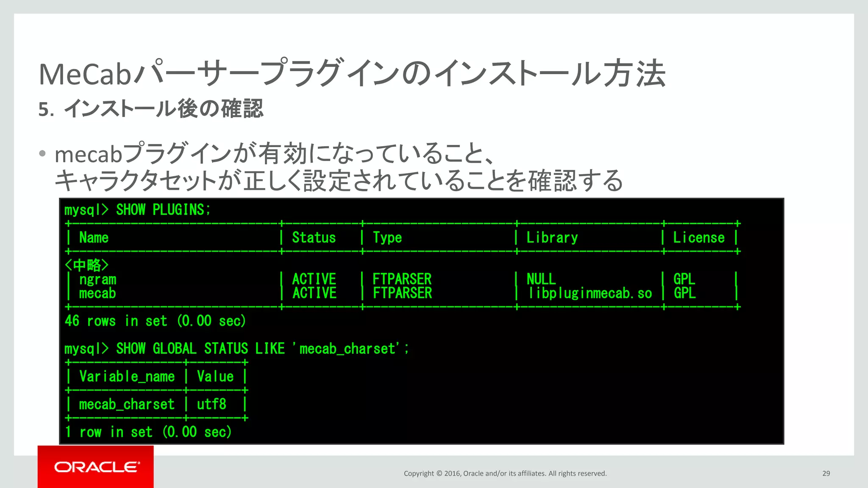This screenshot has width=868, height=488.
Task: Click the 'ngram' plugin name
Action: (97, 280)
